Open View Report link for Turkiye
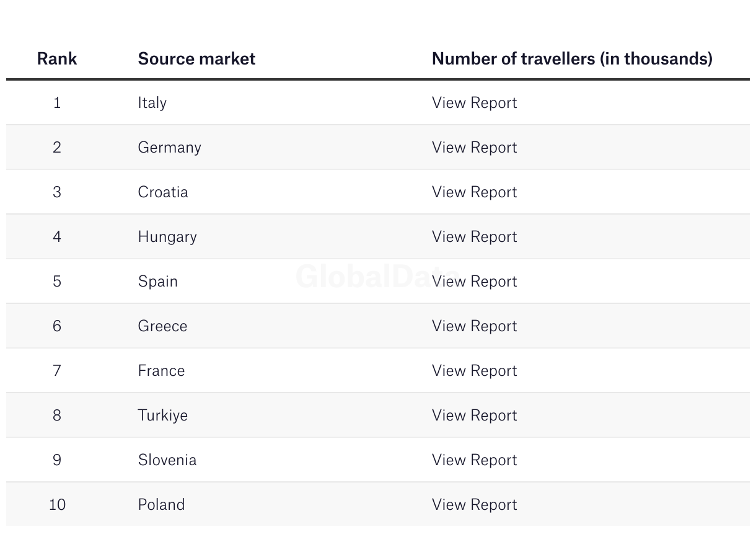This screenshot has width=756, height=552. coord(474,416)
